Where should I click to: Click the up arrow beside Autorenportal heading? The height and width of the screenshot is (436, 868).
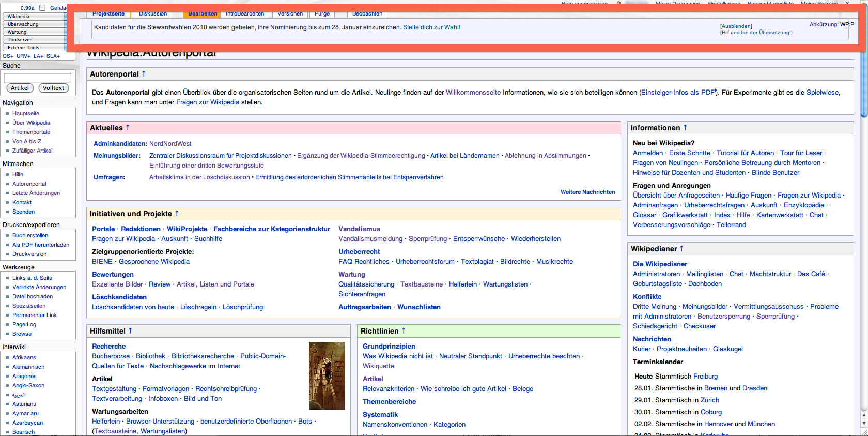(144, 74)
